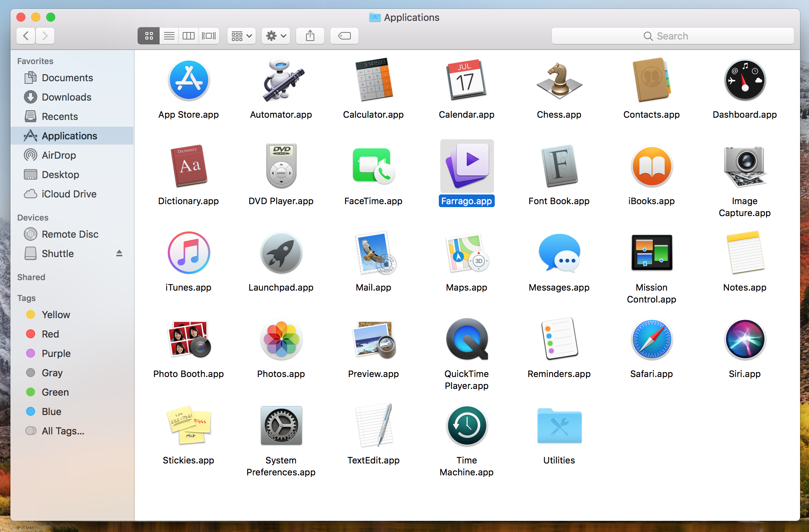Viewport: 809px width, 532px height.
Task: Select the Preview app icon
Action: point(374,339)
